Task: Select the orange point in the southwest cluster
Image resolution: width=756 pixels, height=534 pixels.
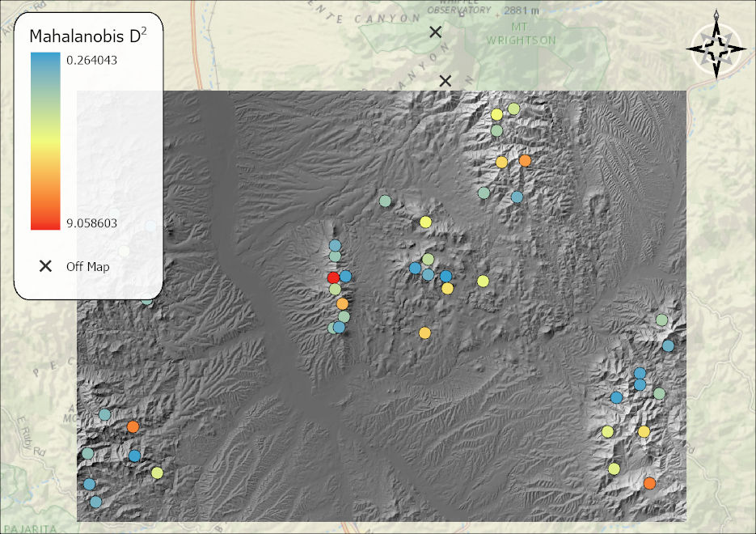Action: click(133, 426)
